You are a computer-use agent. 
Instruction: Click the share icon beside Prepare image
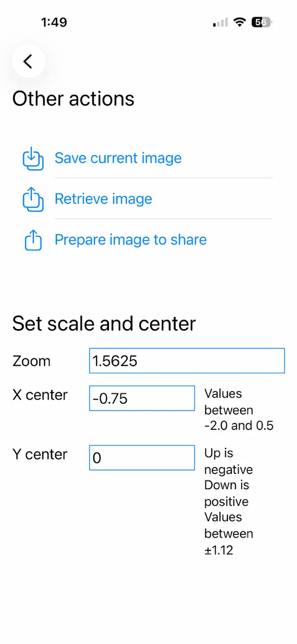[x=33, y=240]
